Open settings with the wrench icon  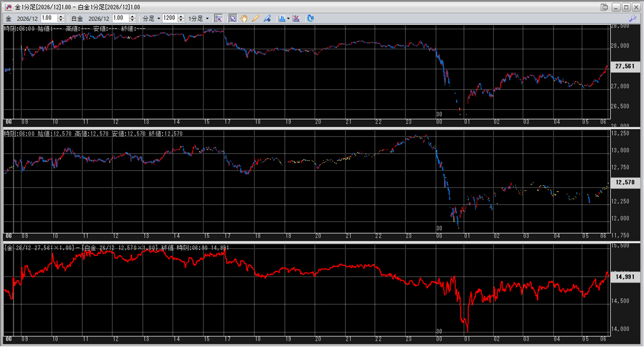click(633, 19)
